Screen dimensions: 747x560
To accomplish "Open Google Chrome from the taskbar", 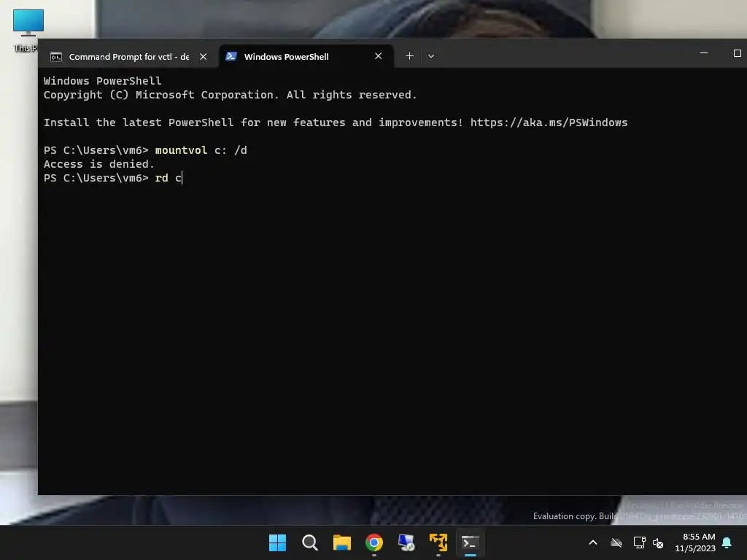I will pos(374,542).
